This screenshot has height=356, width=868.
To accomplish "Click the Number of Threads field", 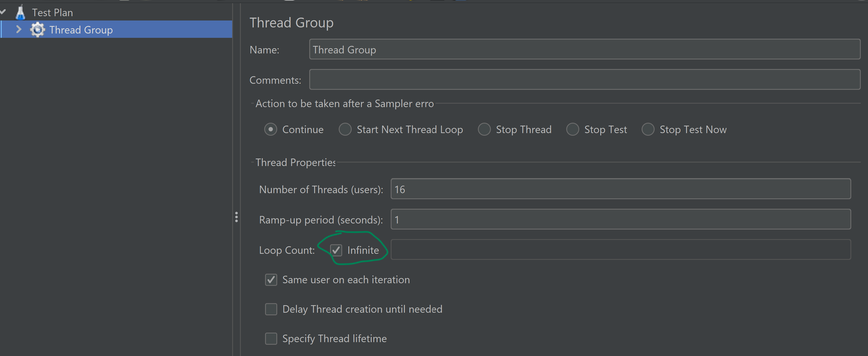I will click(620, 189).
